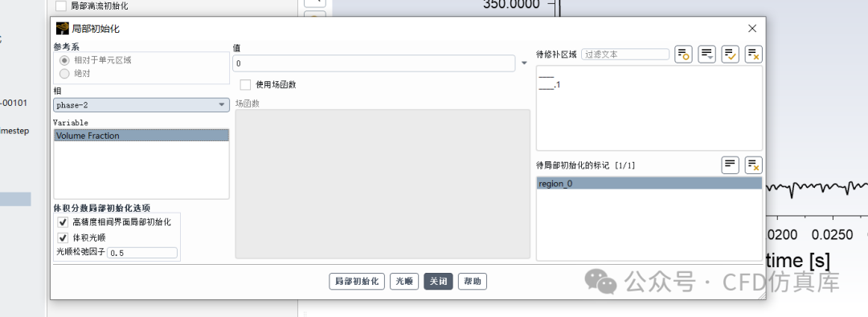Enable the 局部湍流初始化 checkbox in background panel
868x317 pixels.
61,6
